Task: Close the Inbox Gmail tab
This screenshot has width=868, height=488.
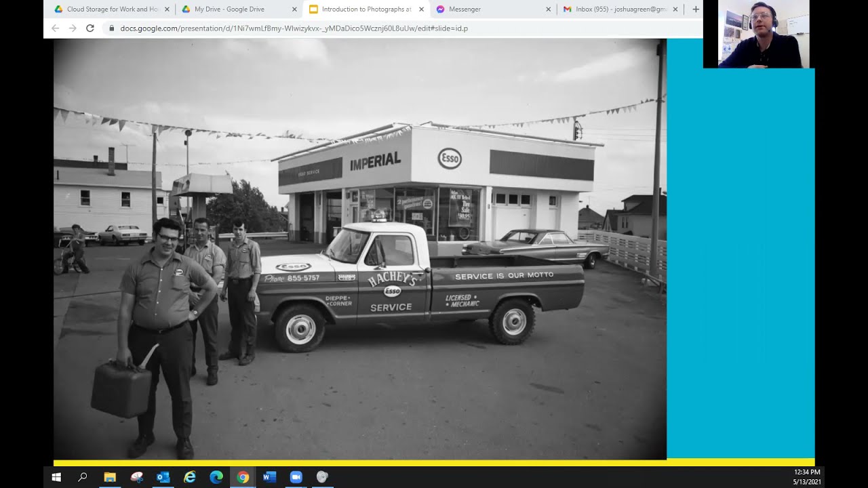Action: pos(675,9)
